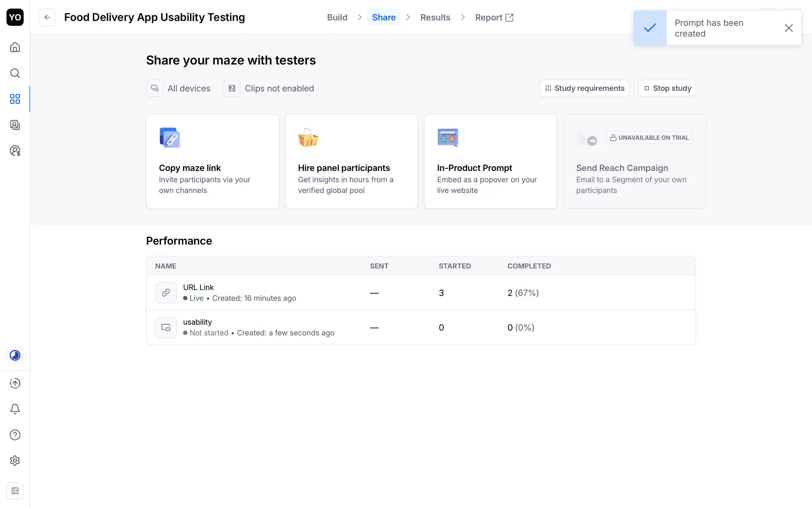The width and height of the screenshot is (812, 508).
Task: Switch to the Results step
Action: click(x=435, y=17)
